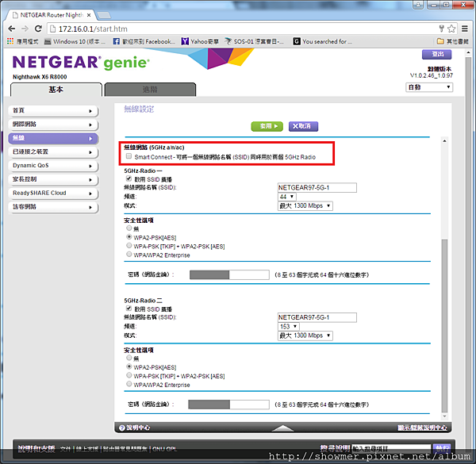Click the address bar URL field
Image resolution: width=476 pixels, height=464 pixels.
243,29
